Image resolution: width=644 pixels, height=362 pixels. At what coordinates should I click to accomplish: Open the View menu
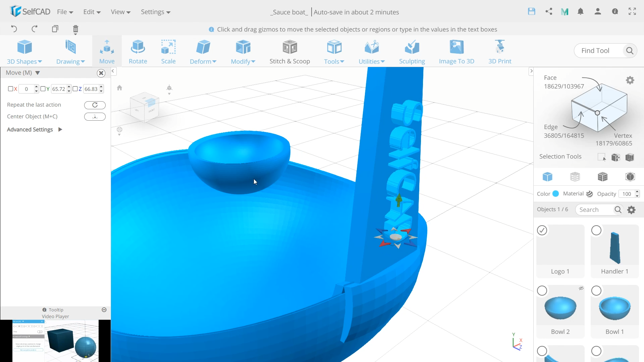coord(120,12)
